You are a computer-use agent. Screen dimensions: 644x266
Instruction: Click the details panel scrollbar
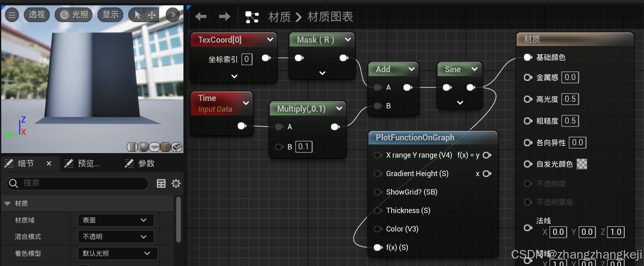click(178, 220)
